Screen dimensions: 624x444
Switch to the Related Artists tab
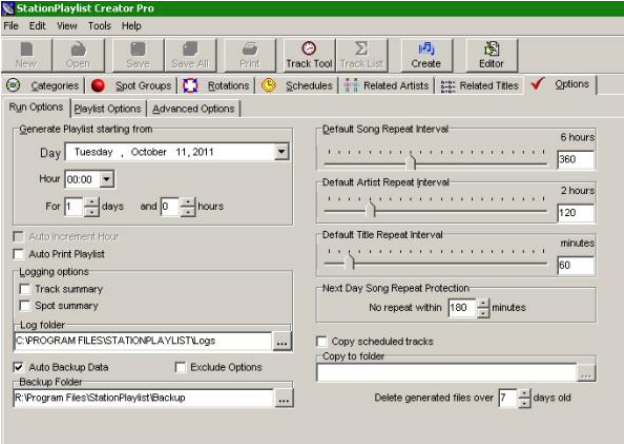pyautogui.click(x=386, y=86)
